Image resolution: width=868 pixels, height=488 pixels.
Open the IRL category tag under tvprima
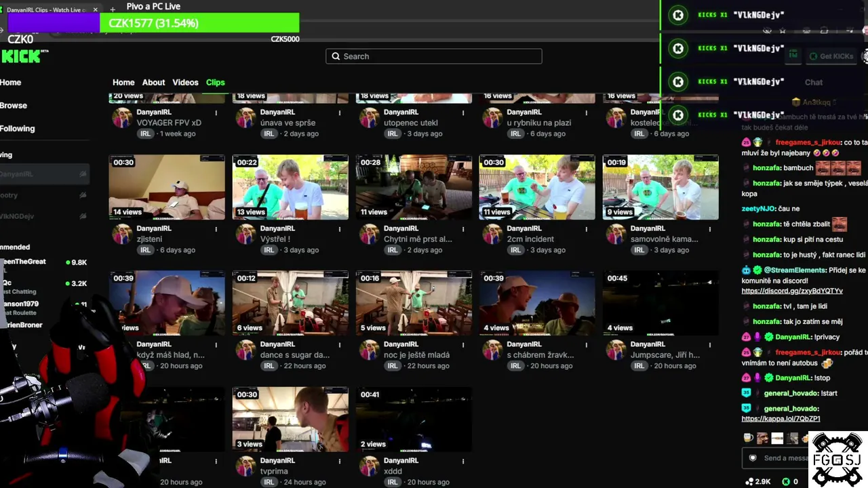(269, 482)
